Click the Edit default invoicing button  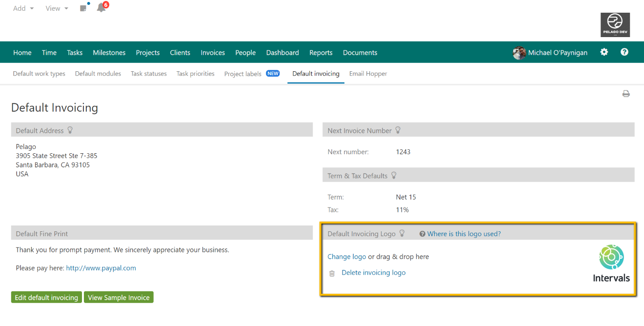[46, 297]
